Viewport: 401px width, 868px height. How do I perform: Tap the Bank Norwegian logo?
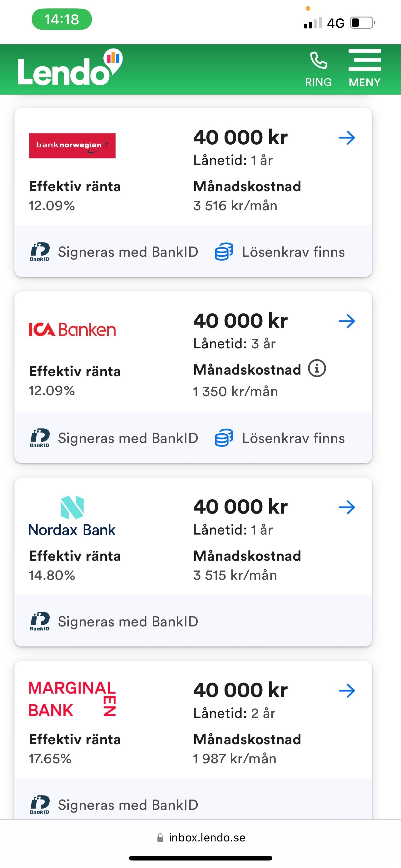coord(72,146)
